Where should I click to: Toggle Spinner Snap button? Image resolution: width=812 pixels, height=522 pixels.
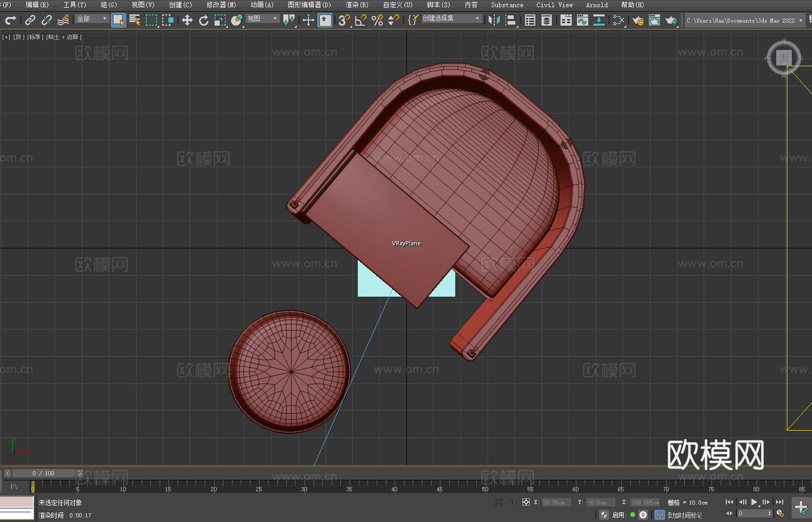(x=394, y=20)
